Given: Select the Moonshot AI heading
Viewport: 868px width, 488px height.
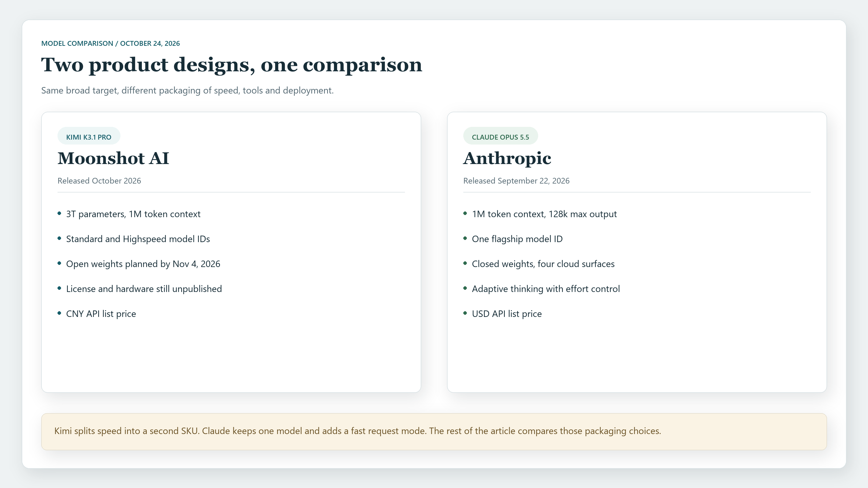Looking at the screenshot, I should (113, 158).
